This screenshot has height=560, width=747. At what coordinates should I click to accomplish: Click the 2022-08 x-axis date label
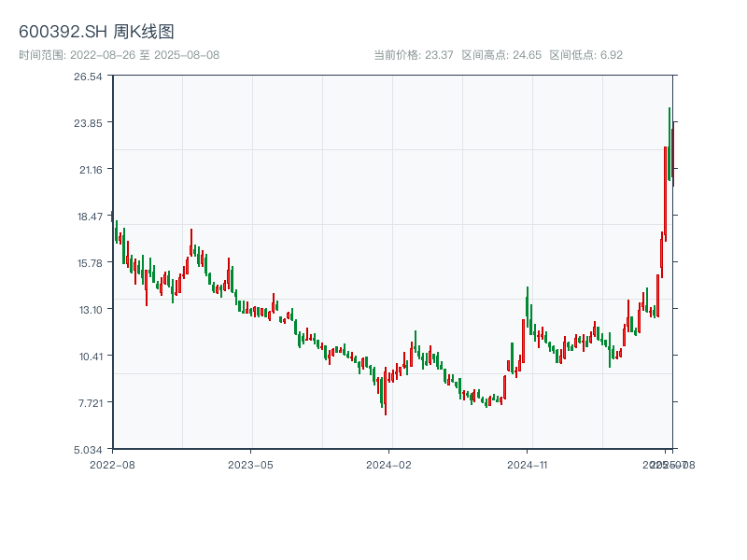pyautogui.click(x=112, y=464)
